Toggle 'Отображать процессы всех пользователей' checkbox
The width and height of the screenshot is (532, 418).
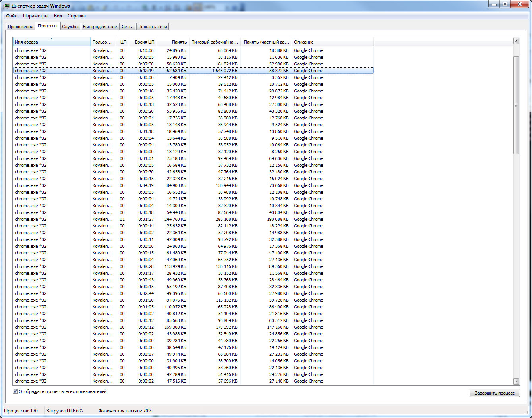pyautogui.click(x=15, y=391)
